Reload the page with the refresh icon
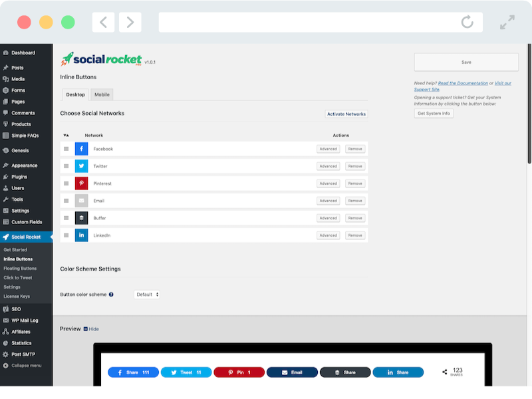This screenshot has height=399, width=532. point(467,22)
